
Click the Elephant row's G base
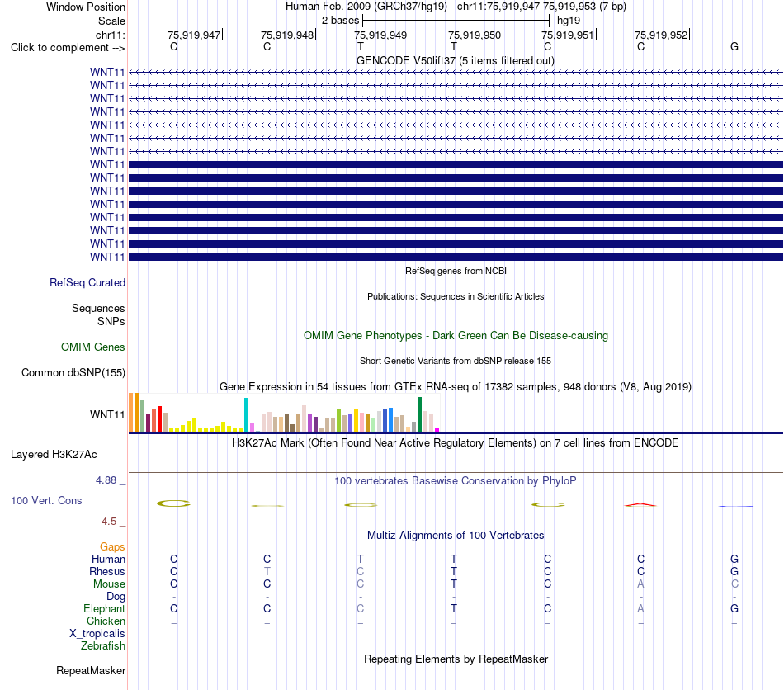pyautogui.click(x=734, y=608)
